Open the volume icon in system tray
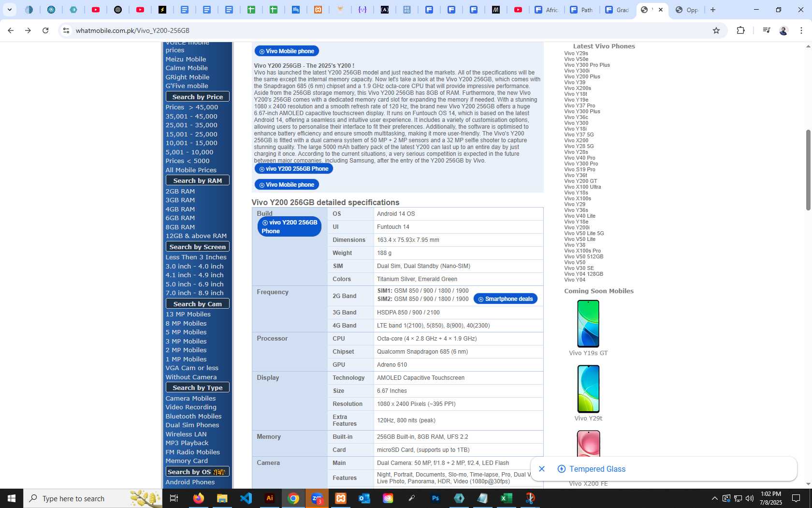 [x=750, y=498]
